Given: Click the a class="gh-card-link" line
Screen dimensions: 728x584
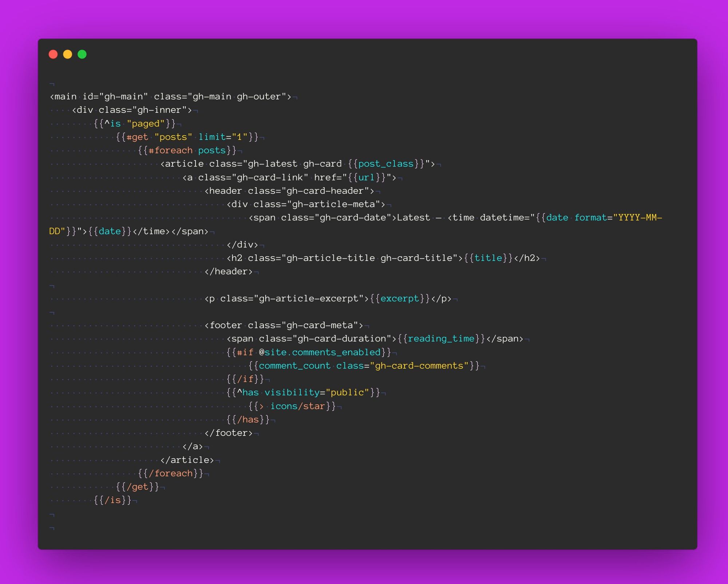Looking at the screenshot, I should (x=289, y=178).
